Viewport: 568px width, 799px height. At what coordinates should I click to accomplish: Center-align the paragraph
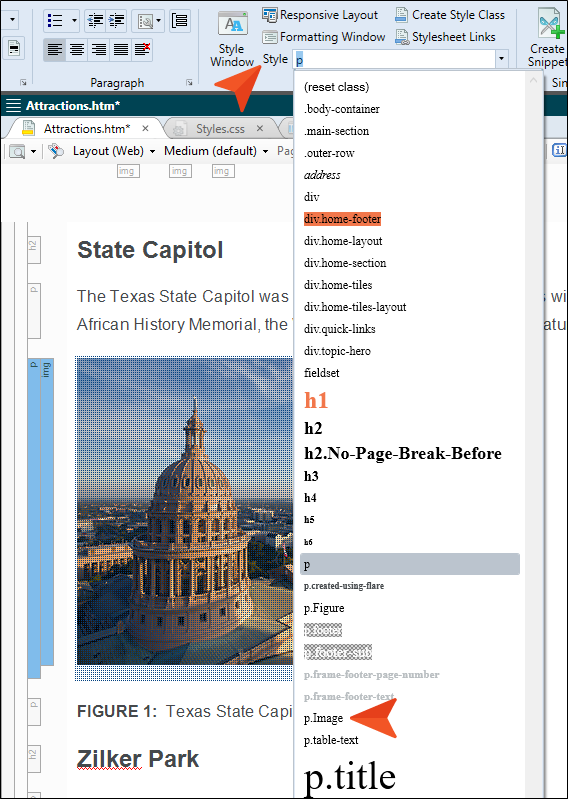tap(76, 49)
